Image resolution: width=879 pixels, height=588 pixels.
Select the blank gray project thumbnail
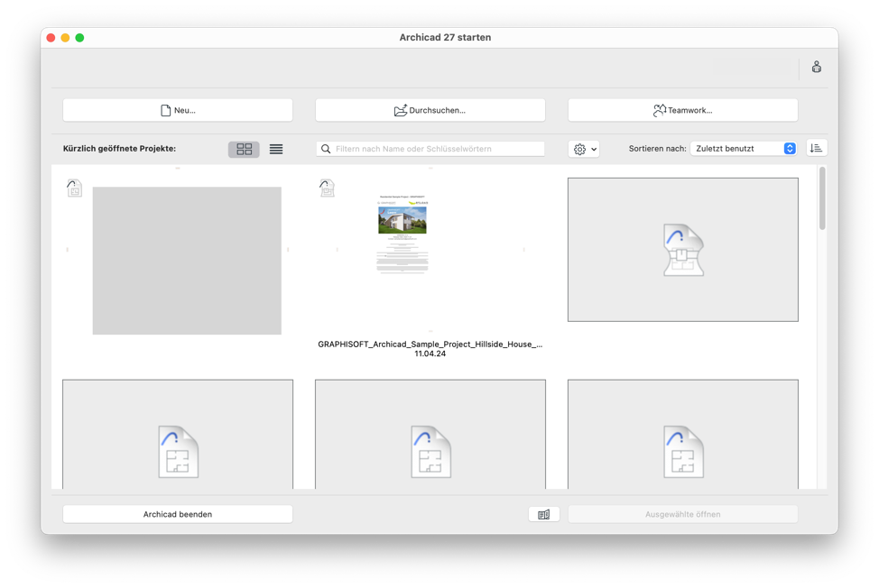coord(187,261)
